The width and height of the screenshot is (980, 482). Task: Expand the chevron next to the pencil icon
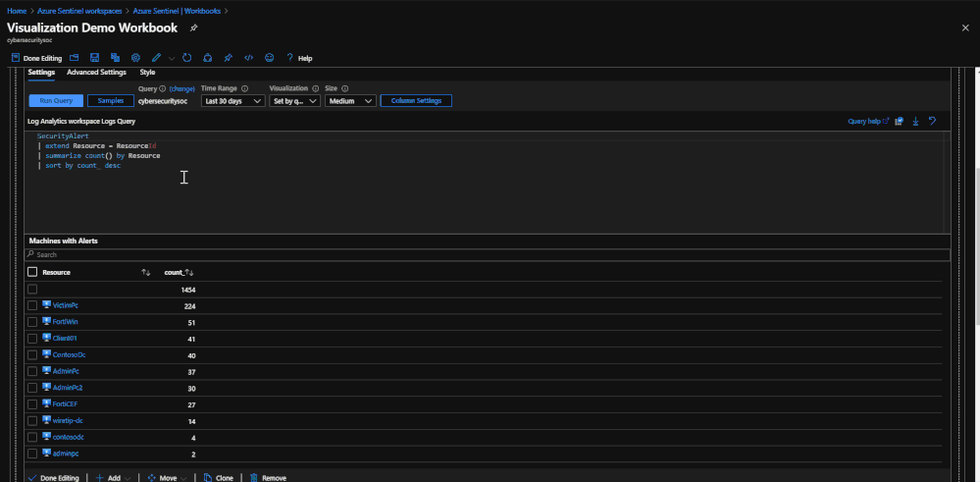tap(172, 58)
